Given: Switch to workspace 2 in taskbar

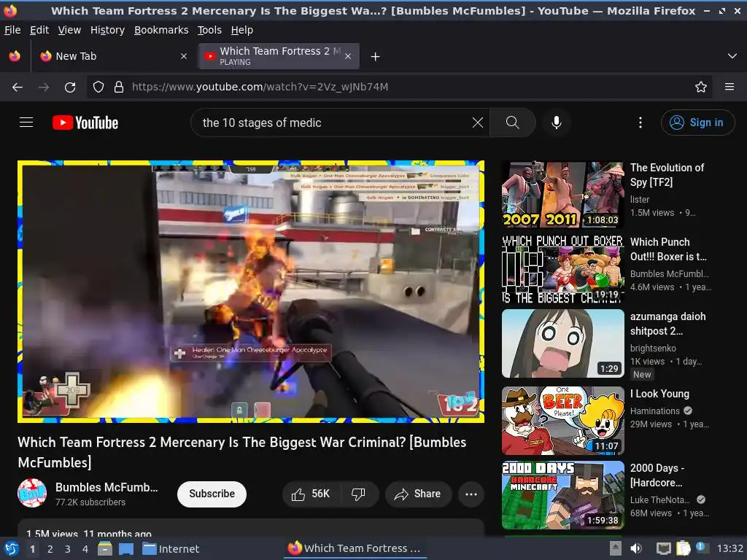Looking at the screenshot, I should 50,549.
